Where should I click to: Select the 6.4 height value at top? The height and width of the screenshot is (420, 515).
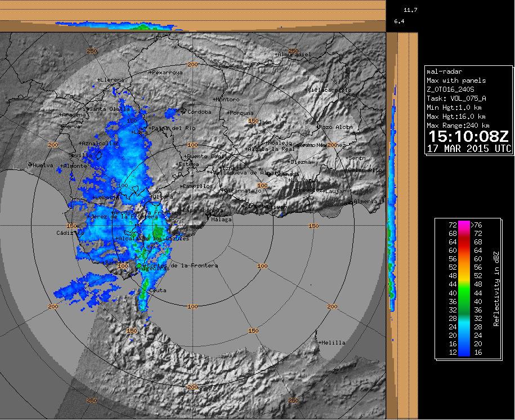coord(399,21)
